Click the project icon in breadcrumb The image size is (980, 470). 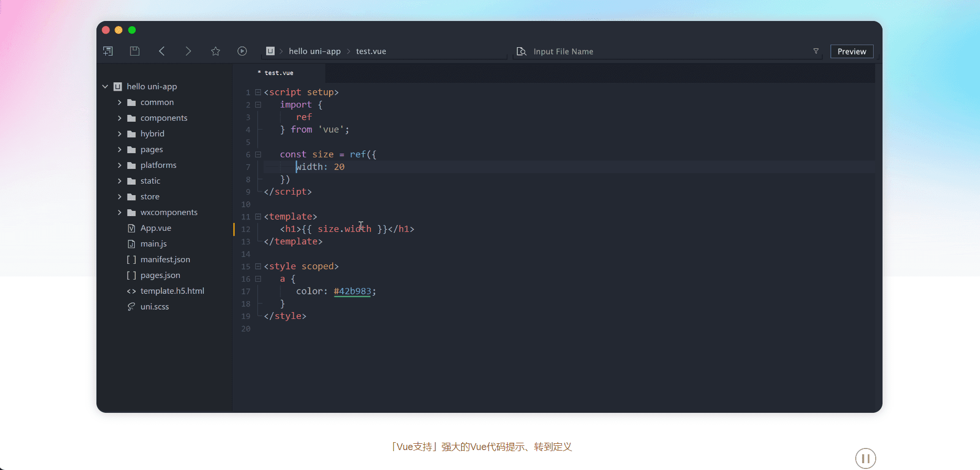coord(270,51)
